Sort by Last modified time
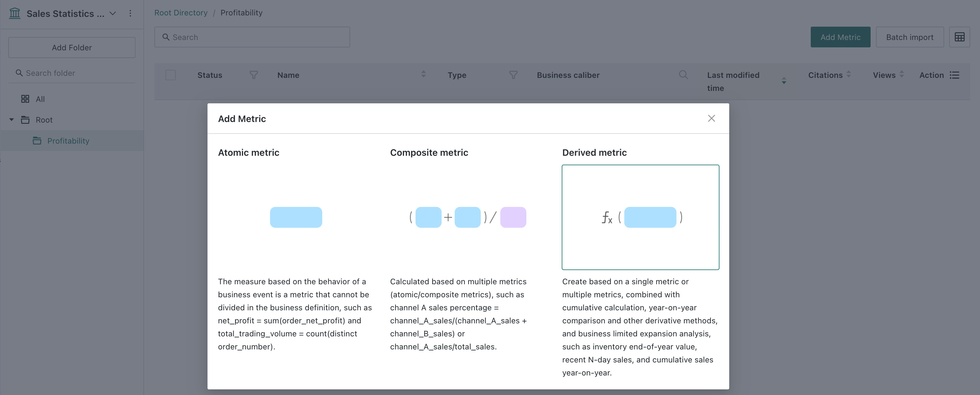 pos(784,81)
